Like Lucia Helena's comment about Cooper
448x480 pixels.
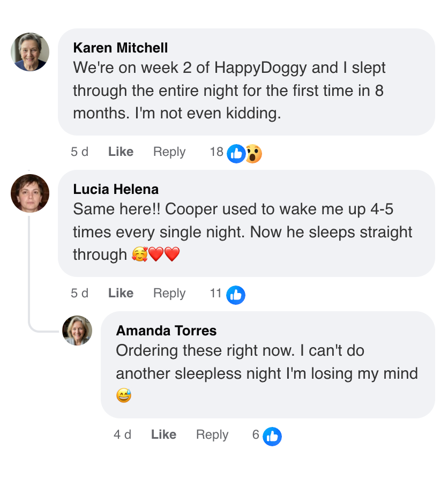coord(121,294)
